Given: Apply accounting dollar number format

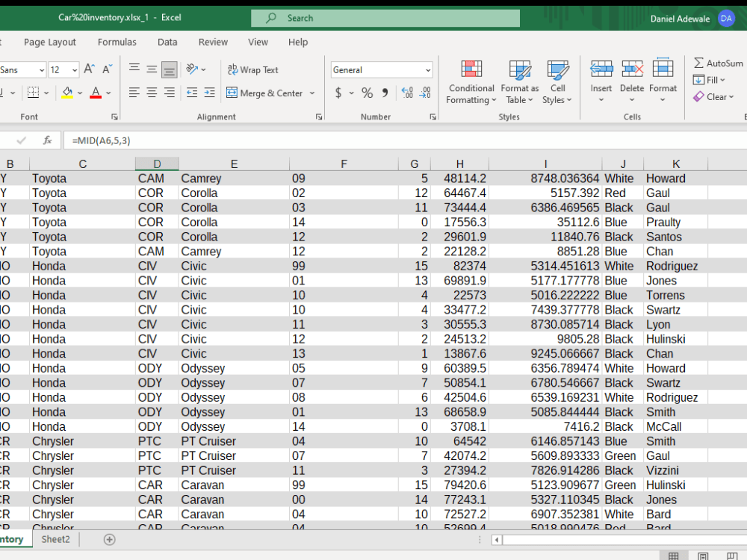Looking at the screenshot, I should coord(338,93).
